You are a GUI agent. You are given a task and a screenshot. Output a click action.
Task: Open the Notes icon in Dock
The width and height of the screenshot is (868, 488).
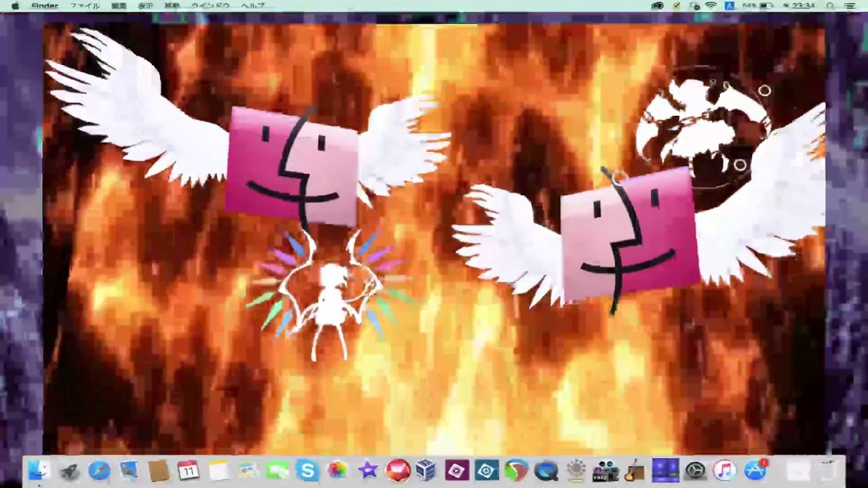coord(218,470)
